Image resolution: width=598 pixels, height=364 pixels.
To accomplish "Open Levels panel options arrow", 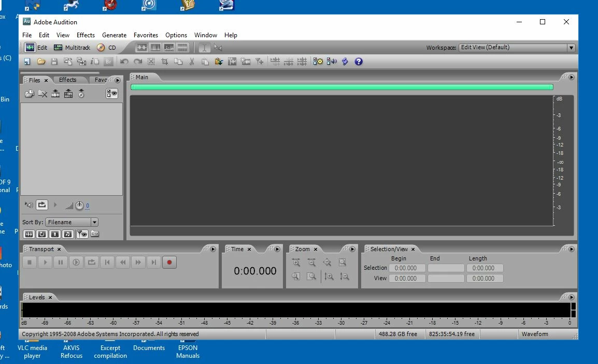I will [571, 297].
